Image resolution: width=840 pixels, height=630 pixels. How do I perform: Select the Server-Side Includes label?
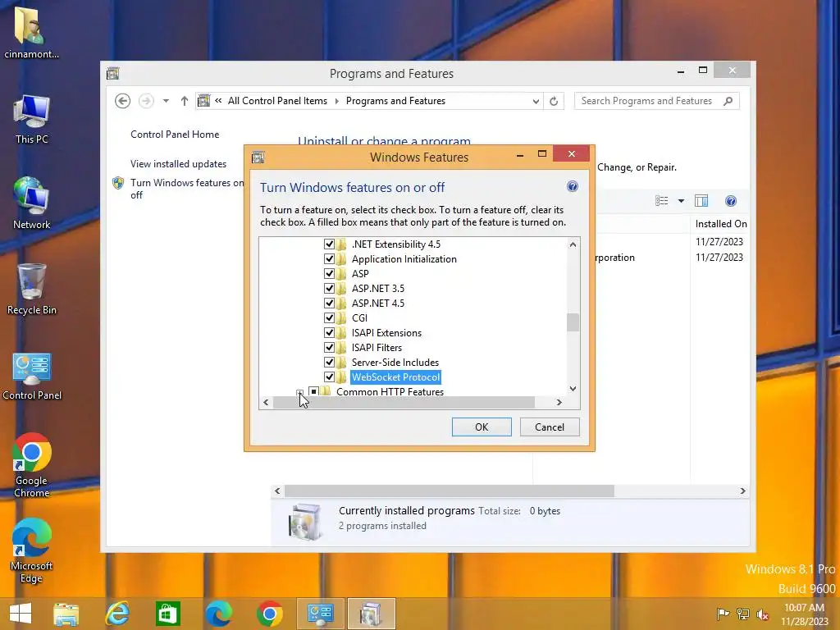click(x=395, y=362)
